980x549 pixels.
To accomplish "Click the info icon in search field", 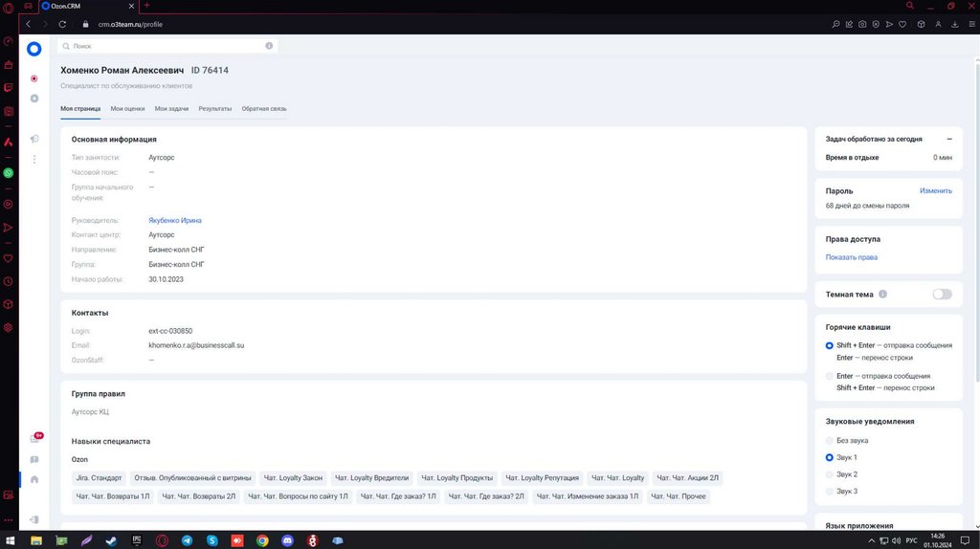I will pos(269,46).
